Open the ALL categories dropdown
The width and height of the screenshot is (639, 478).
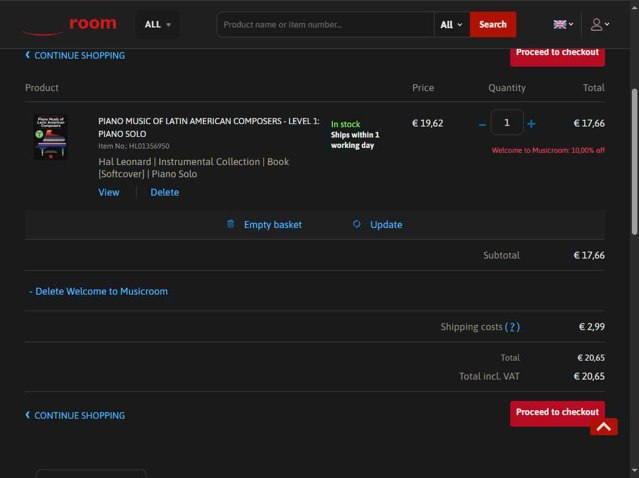coord(157,24)
